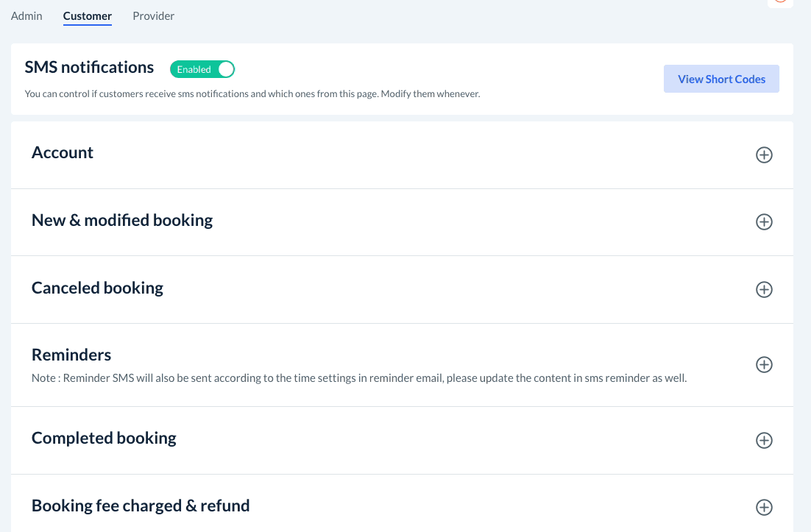Switch to the Provider tab

coord(153,15)
